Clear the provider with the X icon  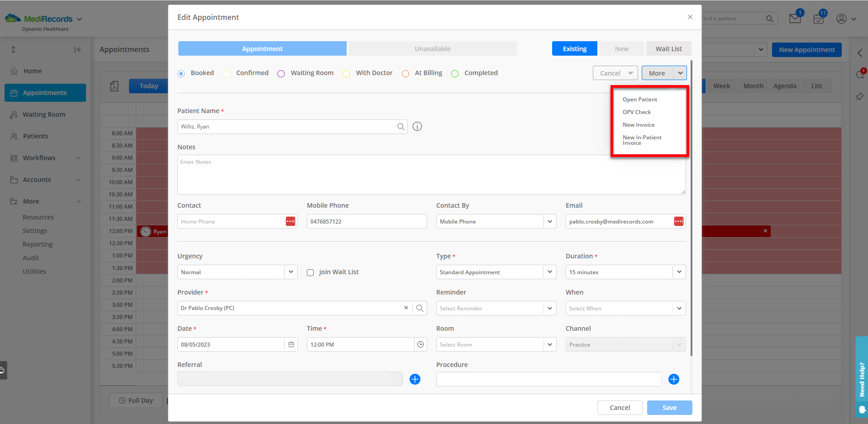(x=406, y=308)
